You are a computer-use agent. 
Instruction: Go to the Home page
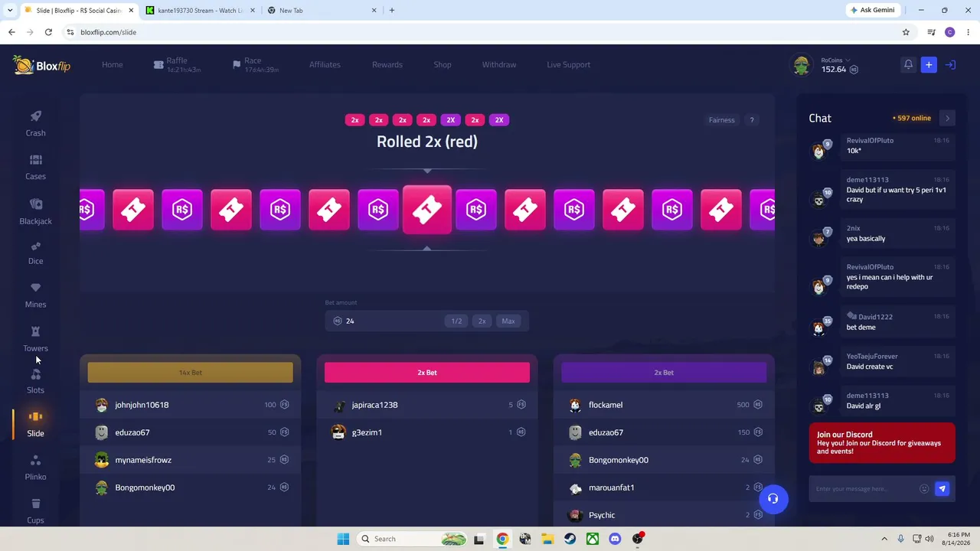coord(113,65)
